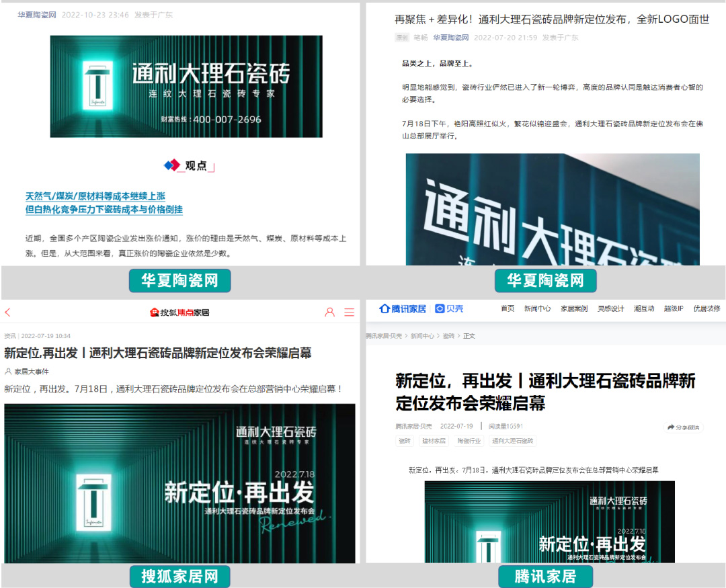This screenshot has height=588, width=726.
Task: Click the 华夏陶瓷网 author link in the top-left article
Action: [x=37, y=15]
